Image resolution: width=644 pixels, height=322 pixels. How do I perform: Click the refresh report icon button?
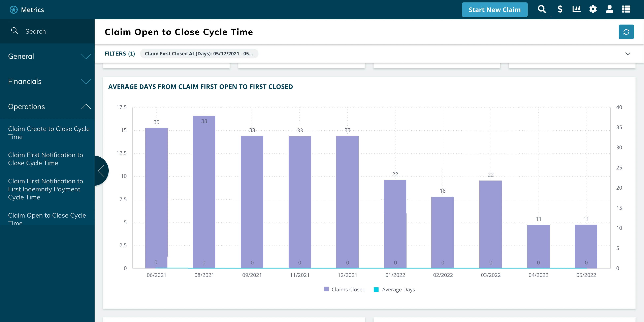click(x=626, y=32)
